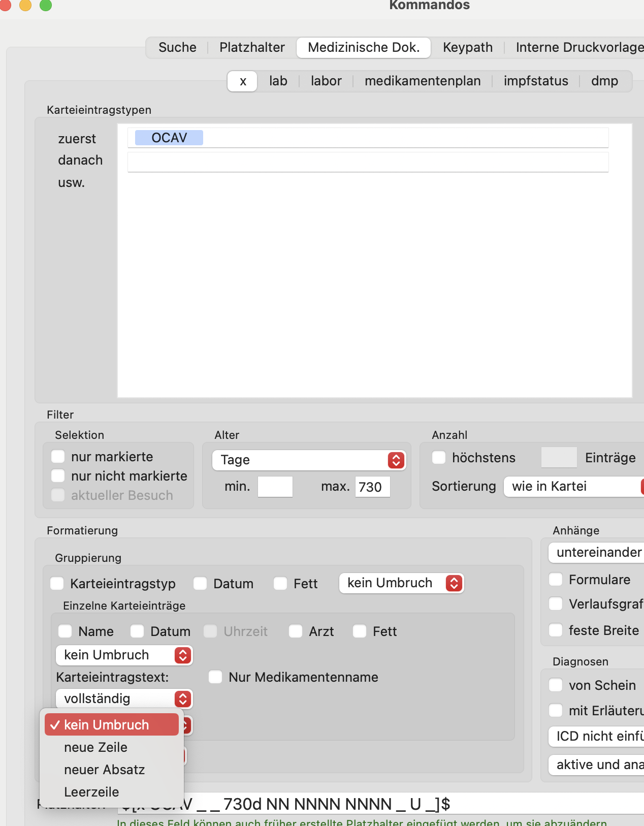Enable the von Schein checkbox
644x826 pixels.
tap(556, 685)
